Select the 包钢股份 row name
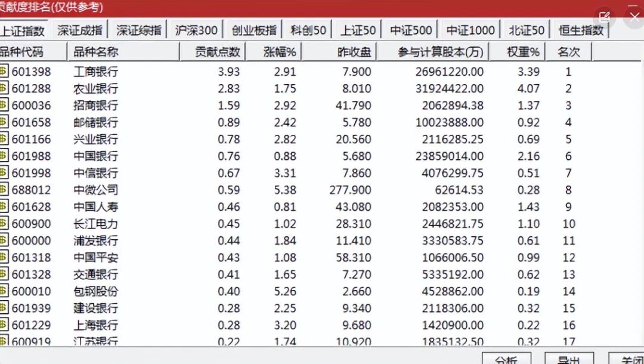The width and height of the screenshot is (644, 364). pyautogui.click(x=95, y=291)
